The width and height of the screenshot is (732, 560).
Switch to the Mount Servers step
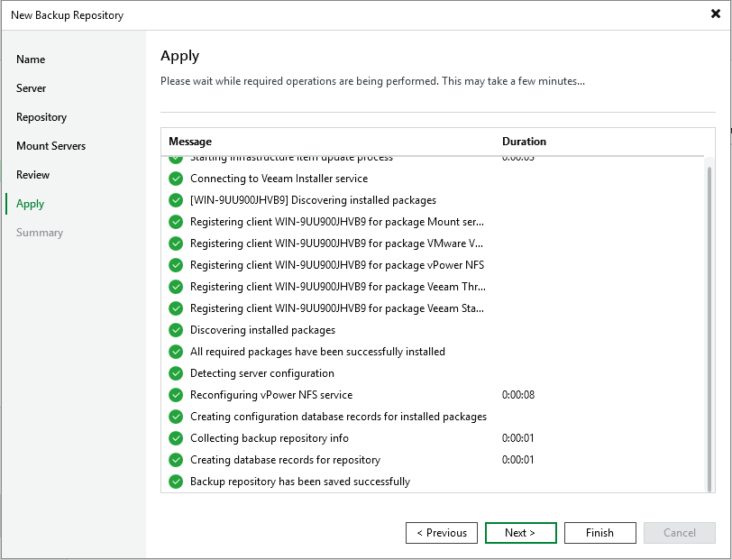tap(51, 146)
